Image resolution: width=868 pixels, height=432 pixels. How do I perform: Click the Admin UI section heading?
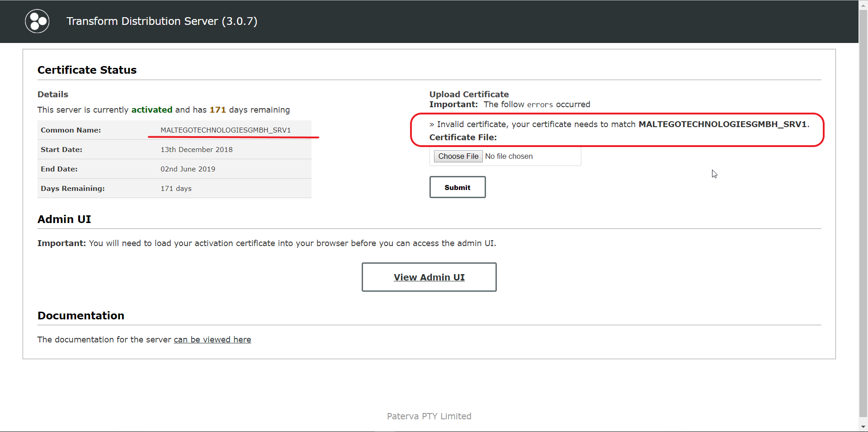[x=64, y=219]
